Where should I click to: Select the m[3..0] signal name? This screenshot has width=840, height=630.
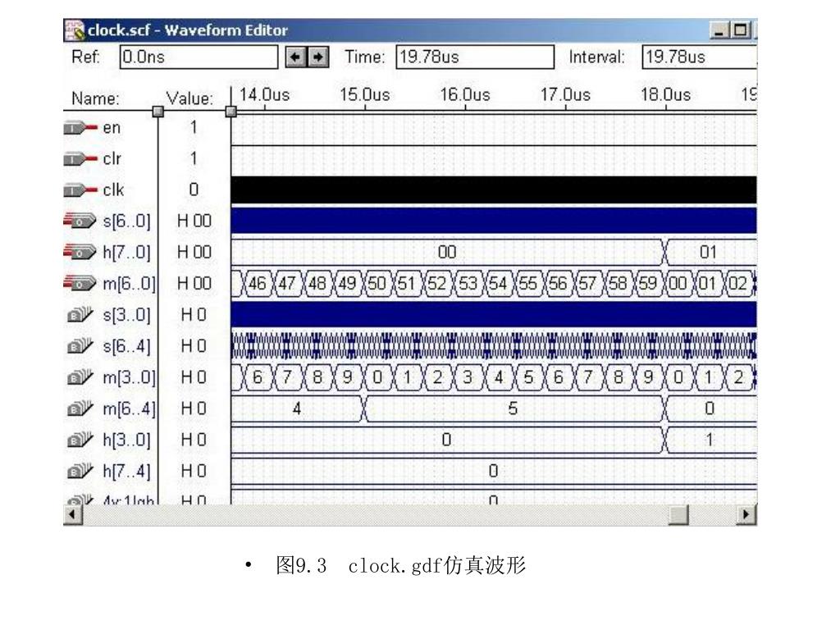pyautogui.click(x=129, y=377)
